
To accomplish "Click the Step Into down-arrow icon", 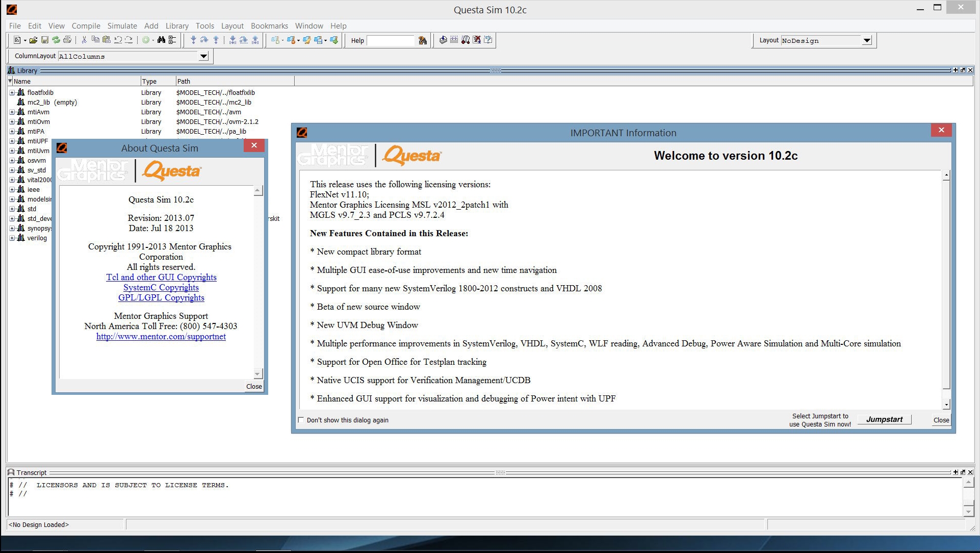I will [193, 40].
